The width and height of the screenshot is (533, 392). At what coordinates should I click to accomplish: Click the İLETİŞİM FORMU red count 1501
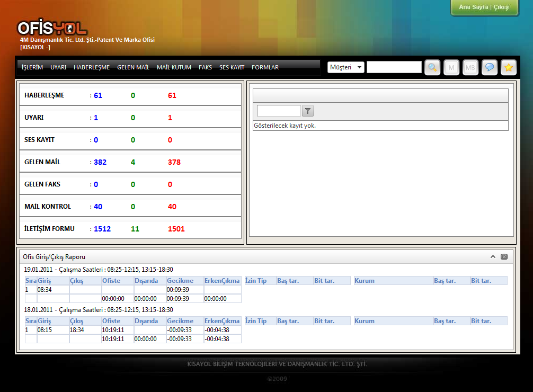(176, 229)
